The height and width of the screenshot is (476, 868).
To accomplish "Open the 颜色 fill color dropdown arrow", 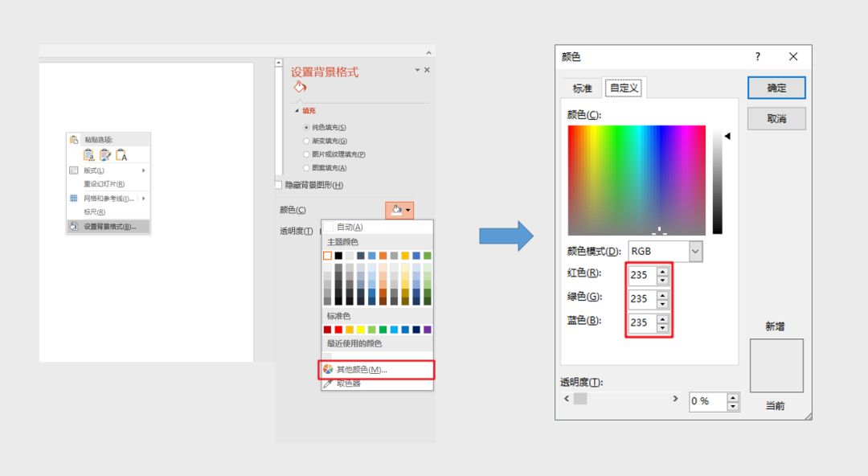I will pyautogui.click(x=407, y=210).
